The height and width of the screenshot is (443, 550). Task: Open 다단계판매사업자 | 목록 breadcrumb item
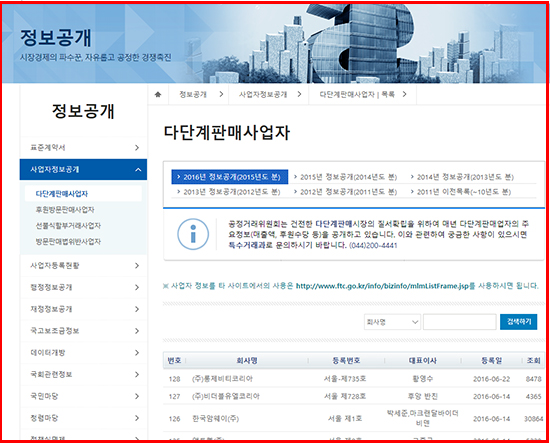point(357,94)
